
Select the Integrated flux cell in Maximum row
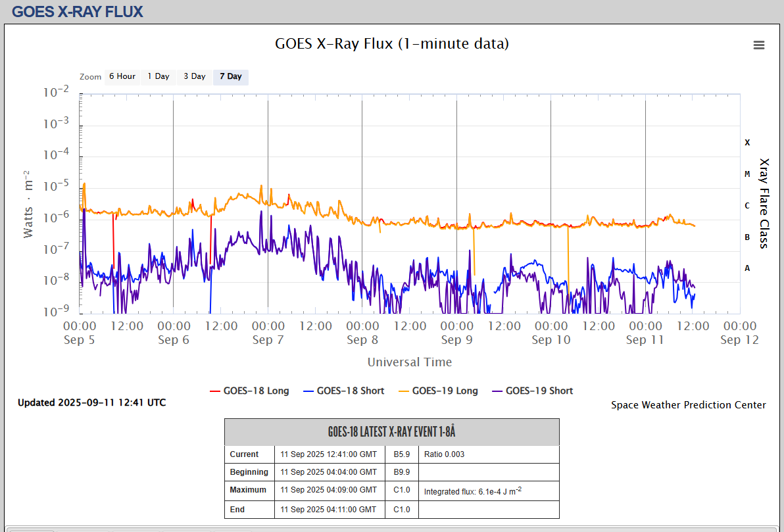pos(472,491)
